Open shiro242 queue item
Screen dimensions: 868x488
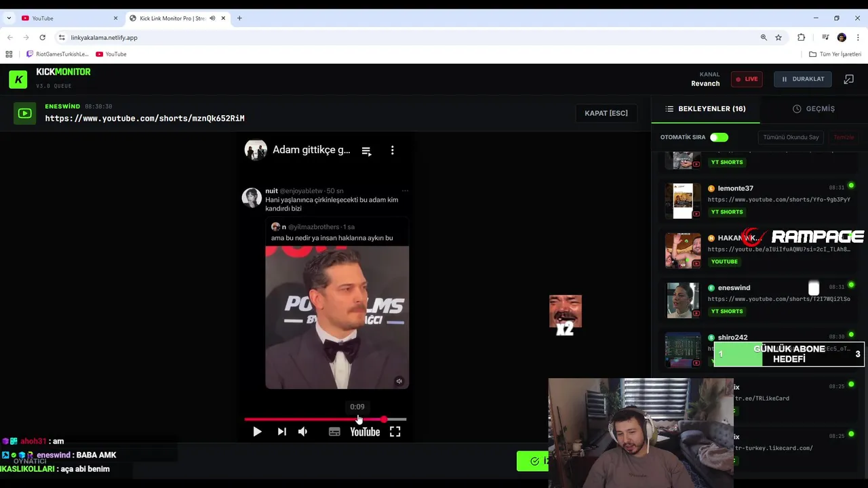759,349
